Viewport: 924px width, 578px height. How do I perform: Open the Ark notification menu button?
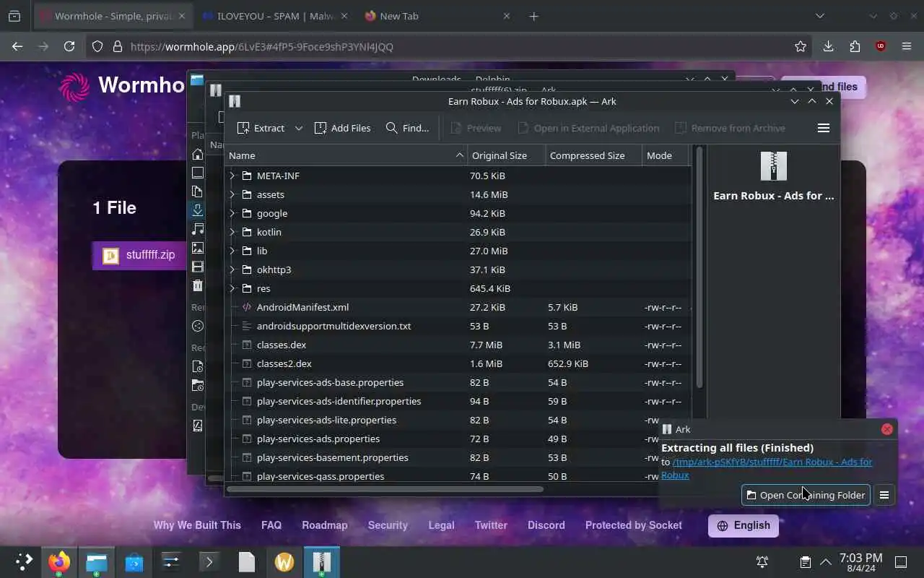884,495
